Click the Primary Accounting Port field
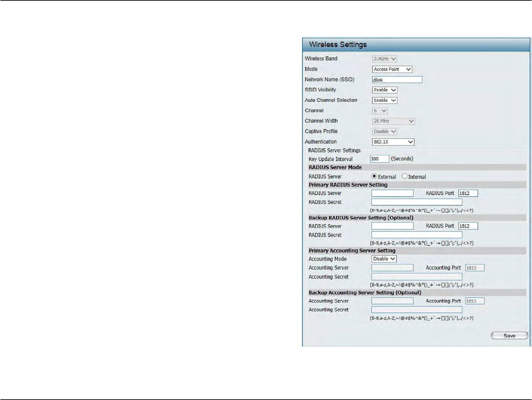This screenshot has width=532, height=400. [x=475, y=268]
